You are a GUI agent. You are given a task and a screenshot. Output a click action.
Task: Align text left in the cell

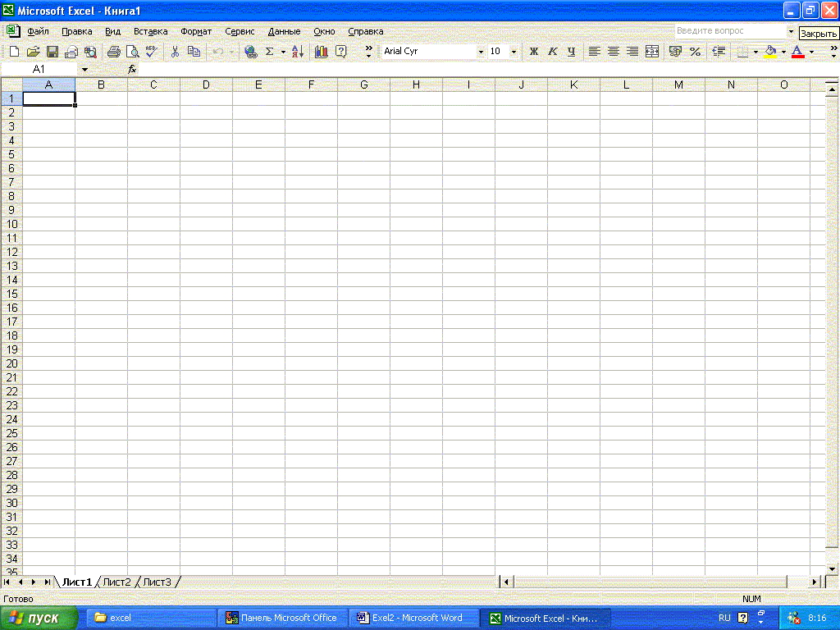[x=594, y=52]
